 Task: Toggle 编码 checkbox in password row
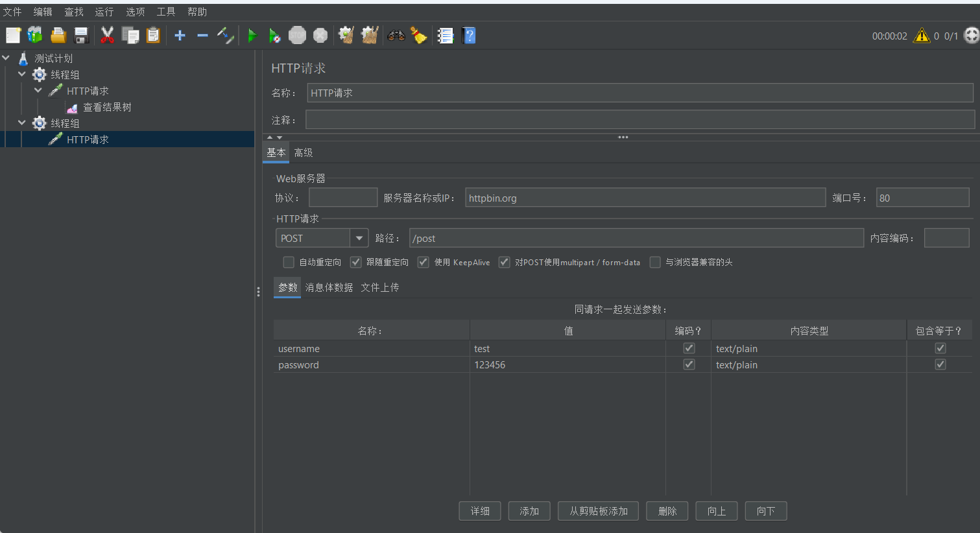point(689,364)
